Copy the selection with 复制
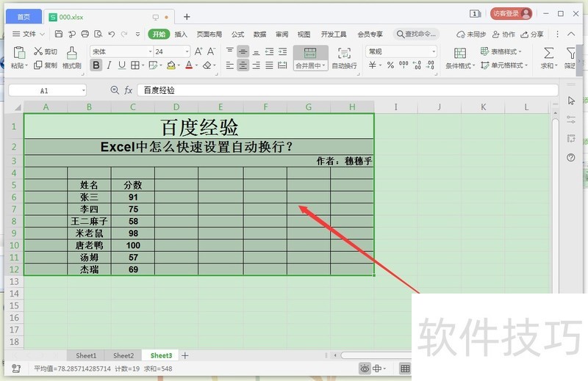588x381 pixels. 46,65
